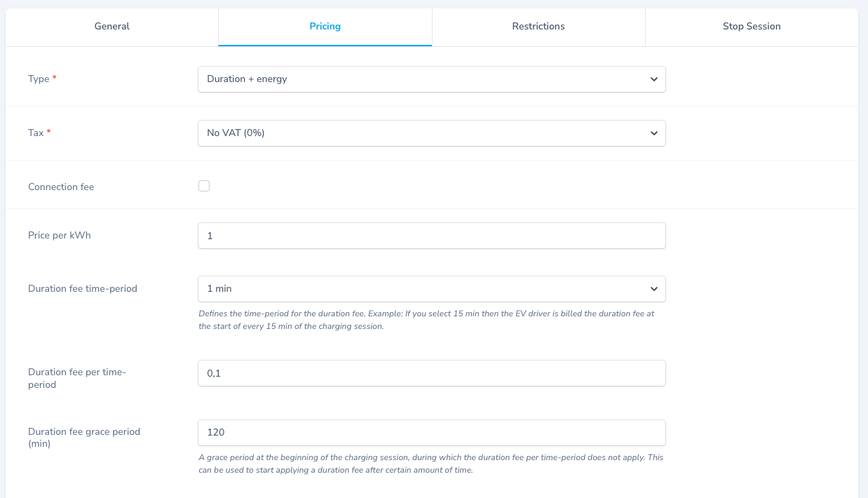Screen dimensions: 868x498
Task: Open the Type dropdown showing Duration + energy
Action: point(432,79)
